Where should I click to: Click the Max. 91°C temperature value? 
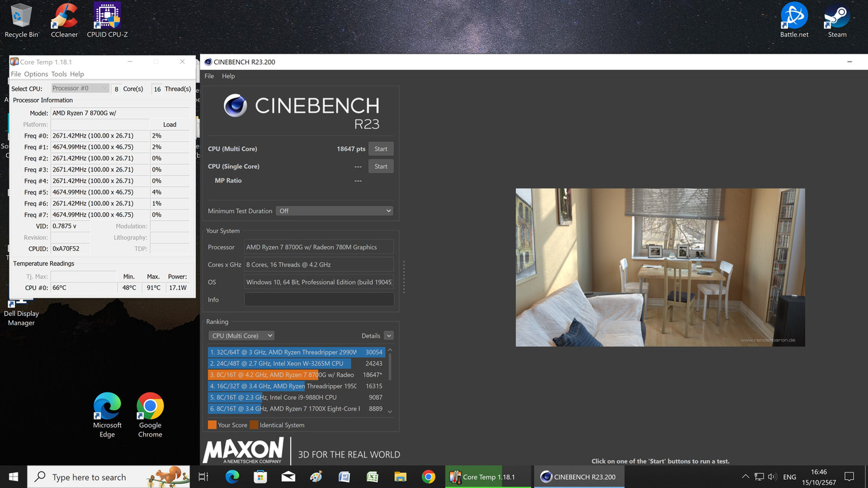pos(153,288)
